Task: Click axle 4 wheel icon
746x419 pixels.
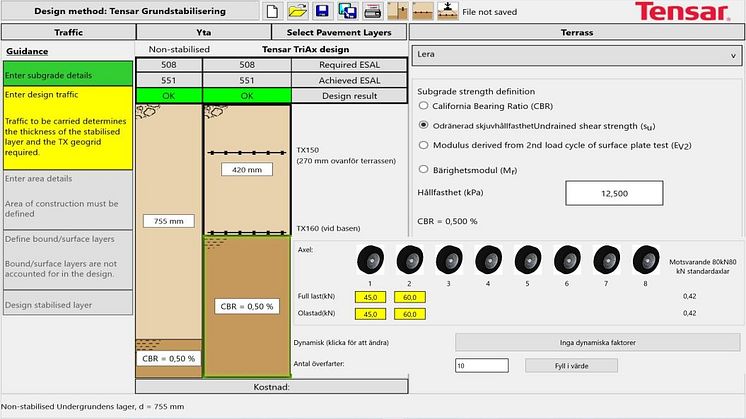Action: pyautogui.click(x=488, y=260)
